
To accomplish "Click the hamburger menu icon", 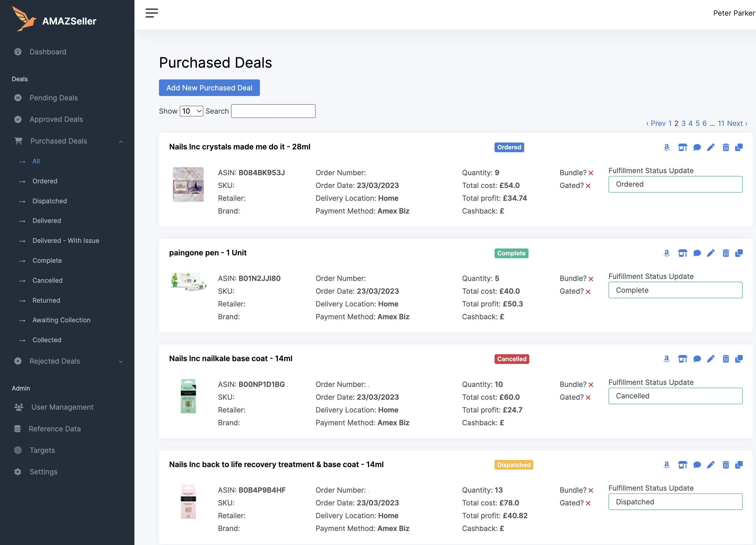I will coord(152,13).
